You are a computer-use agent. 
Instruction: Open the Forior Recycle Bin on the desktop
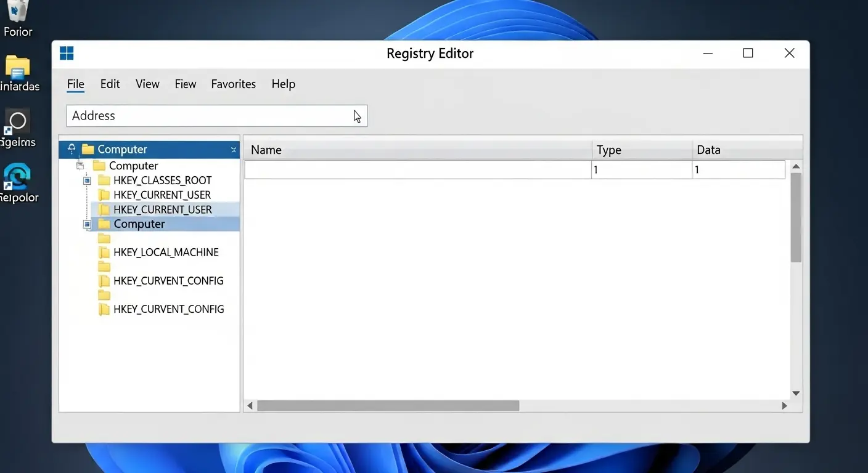click(x=17, y=12)
